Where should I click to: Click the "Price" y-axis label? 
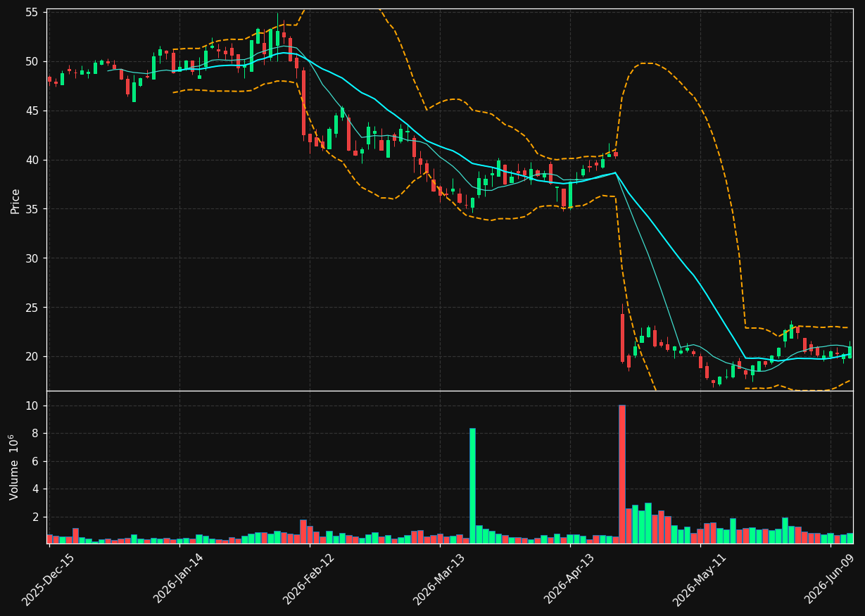[15, 201]
